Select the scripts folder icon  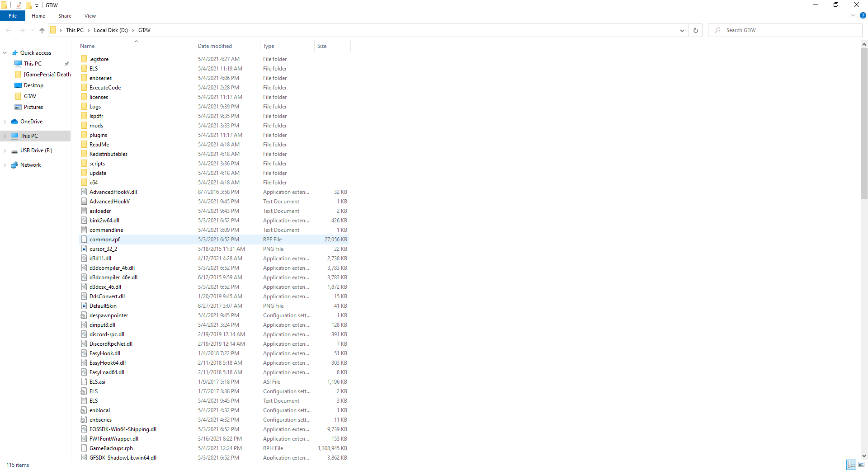pos(84,164)
